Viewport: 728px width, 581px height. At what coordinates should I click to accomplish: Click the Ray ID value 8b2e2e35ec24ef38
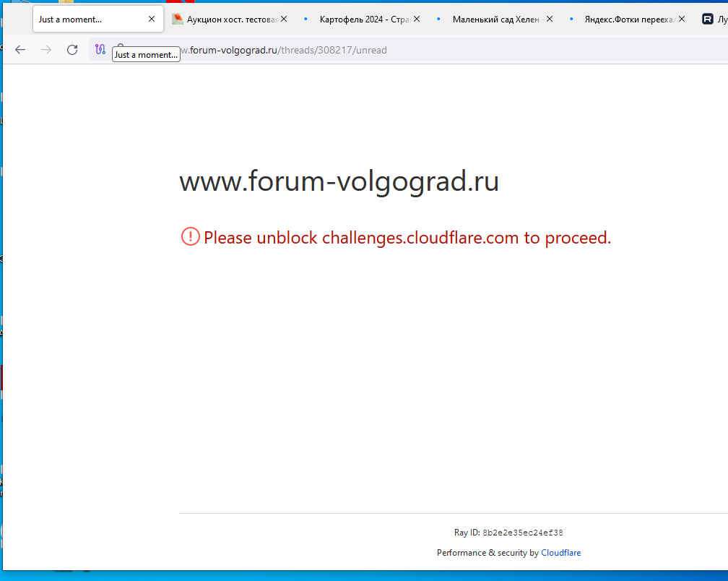point(523,533)
